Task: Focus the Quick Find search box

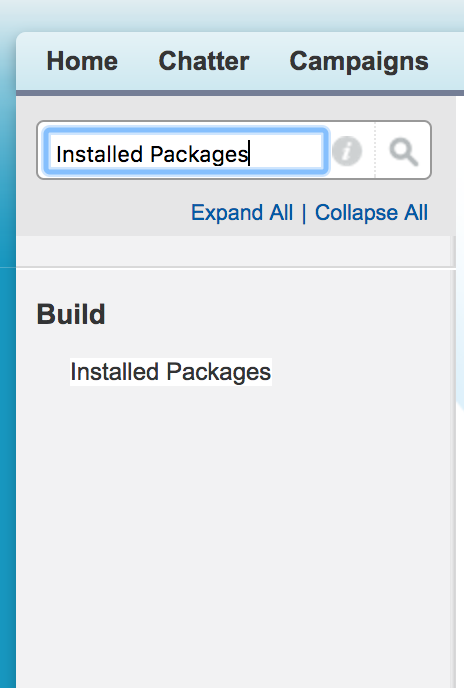Action: (x=186, y=151)
